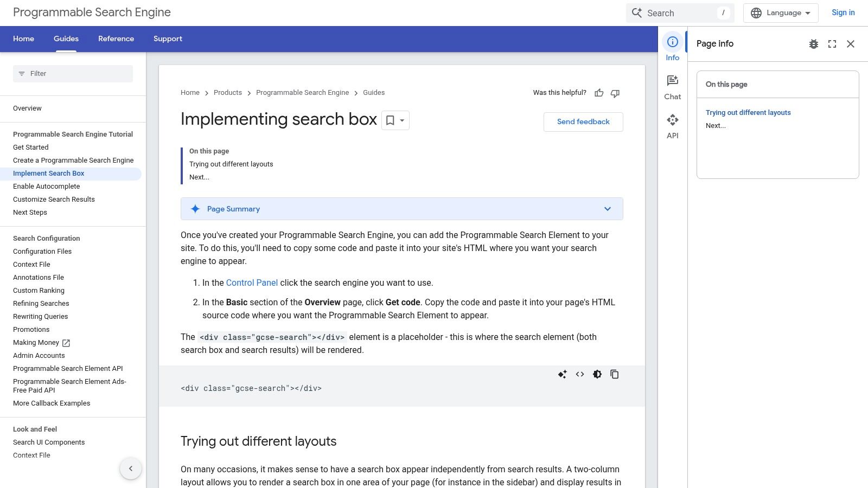Open Overview in sidebar
This screenshot has width=868, height=488.
[x=27, y=108]
